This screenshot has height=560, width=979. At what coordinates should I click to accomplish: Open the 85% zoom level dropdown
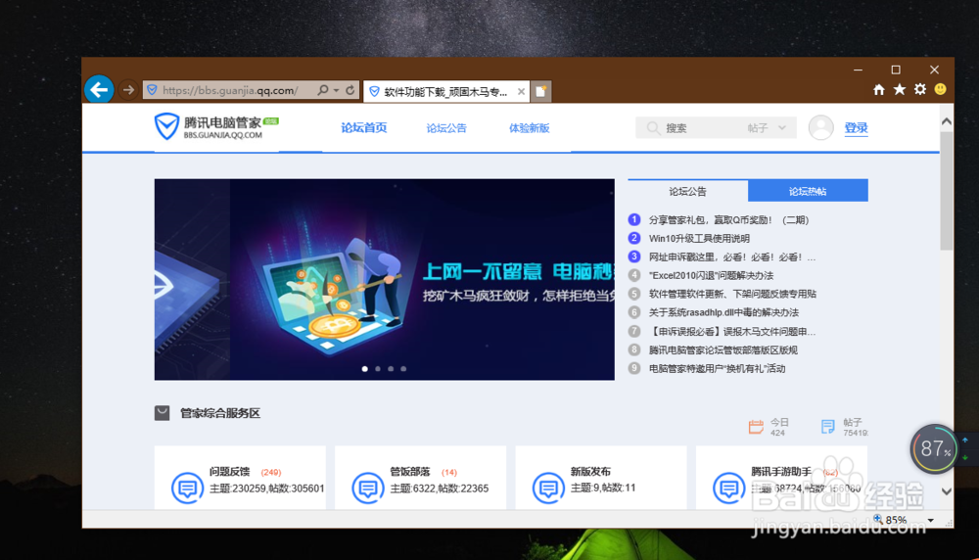(930, 520)
